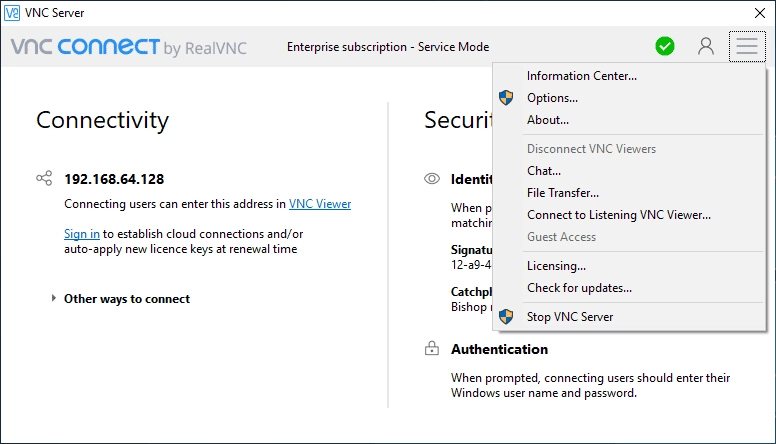776x444 pixels.
Task: Expand Other ways to connect
Action: click(53, 298)
